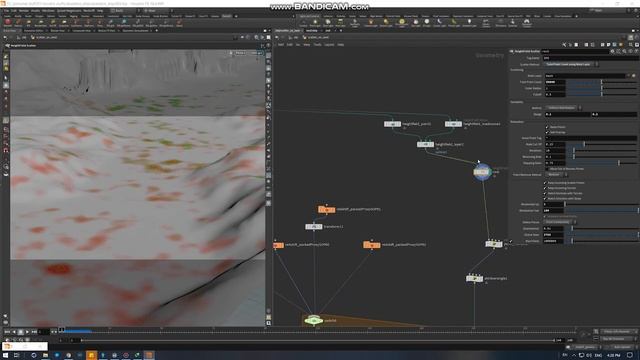Open the Uniform Distribution jitter dropdown

[x=563, y=108]
